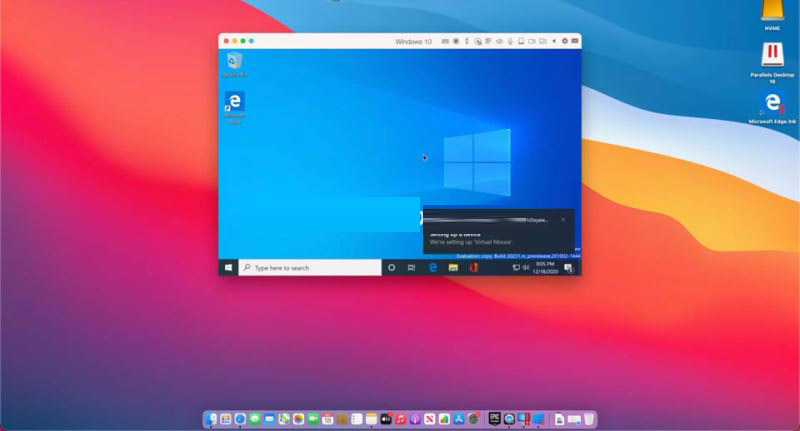Dismiss the 'Setting up a device' notification
The height and width of the screenshot is (431, 800).
pos(563,220)
